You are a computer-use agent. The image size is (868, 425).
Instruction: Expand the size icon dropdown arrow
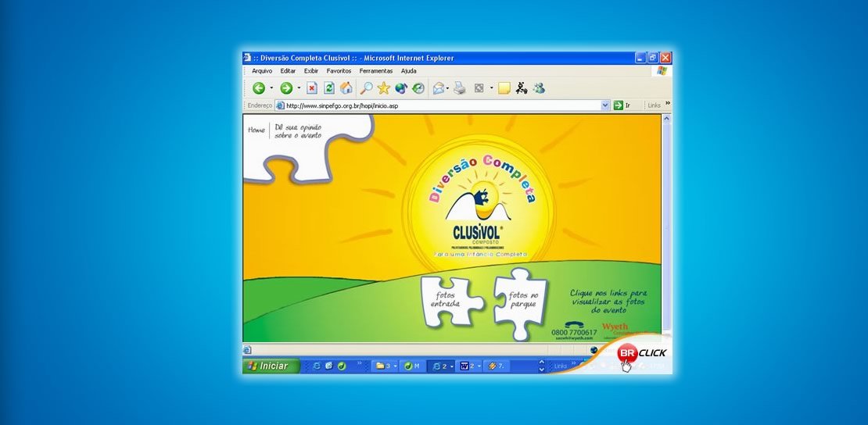click(x=491, y=88)
